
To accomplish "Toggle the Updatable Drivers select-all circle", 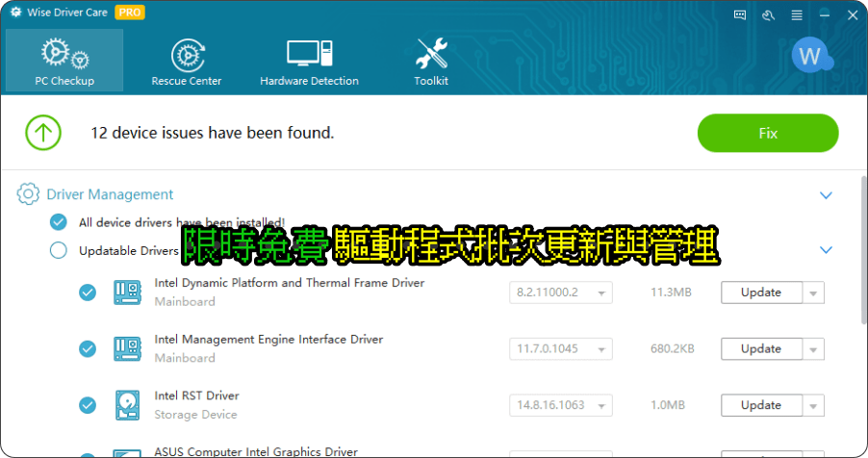I will click(58, 250).
